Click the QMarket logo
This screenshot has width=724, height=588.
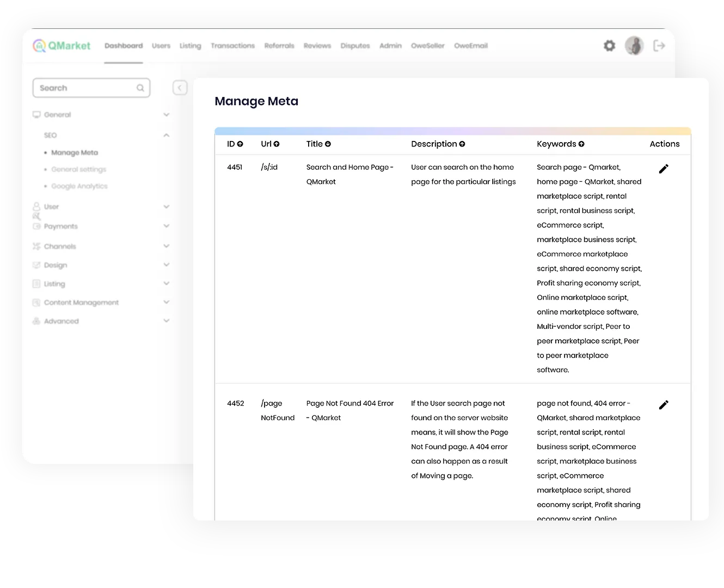[x=62, y=46]
